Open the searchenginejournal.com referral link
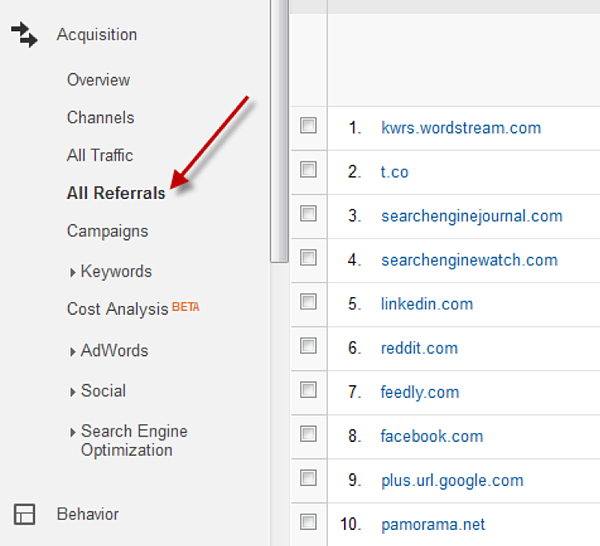Screen dimensions: 600x546 [472, 216]
